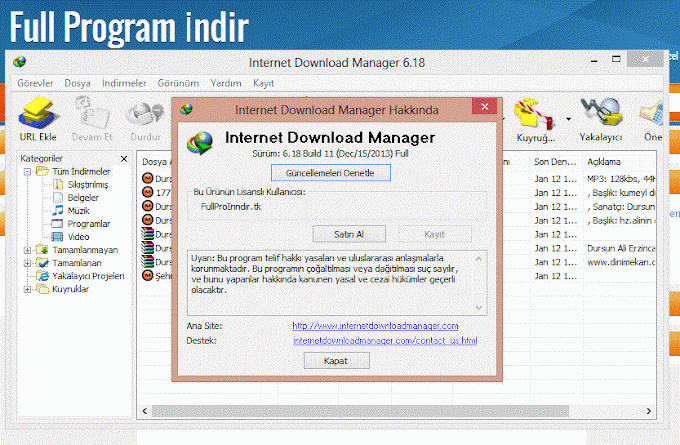
Task: Expand the Tamamlanmayan tree node
Action: [x=27, y=250]
